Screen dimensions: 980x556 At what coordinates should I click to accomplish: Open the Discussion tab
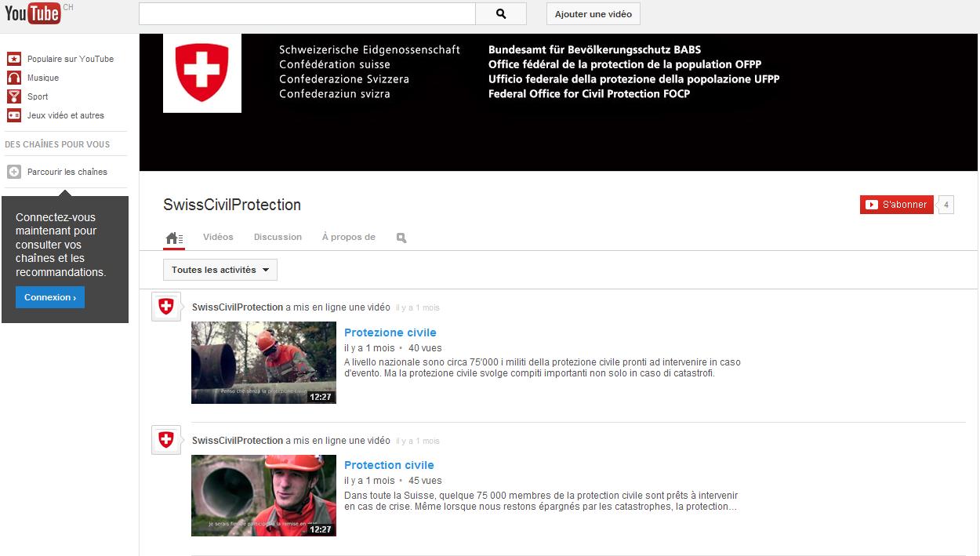tap(278, 237)
